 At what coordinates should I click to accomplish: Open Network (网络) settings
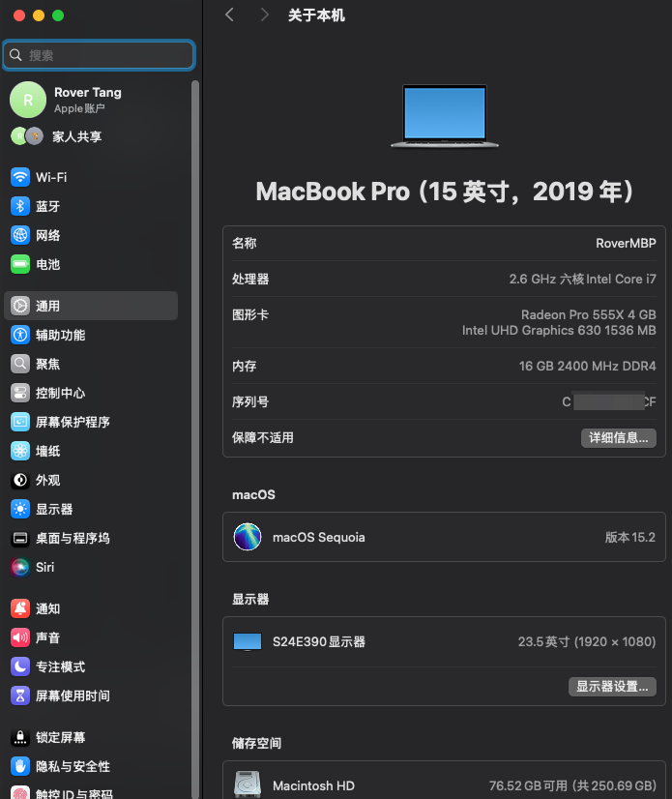click(91, 235)
